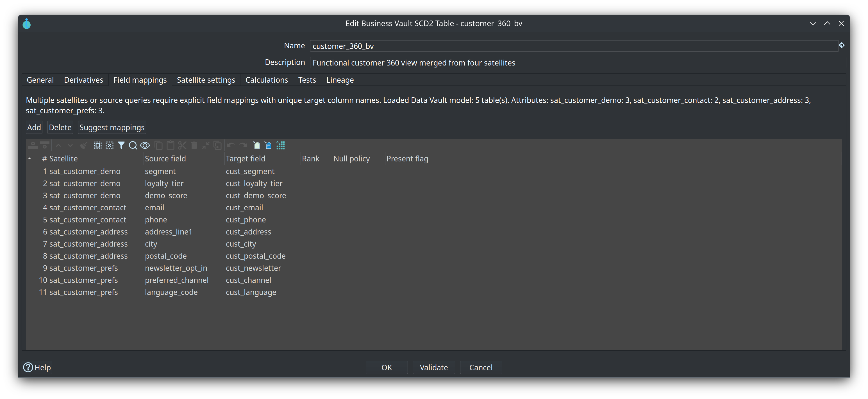868x399 pixels.
Task: Click the clear selection toolbar icon
Action: point(110,145)
